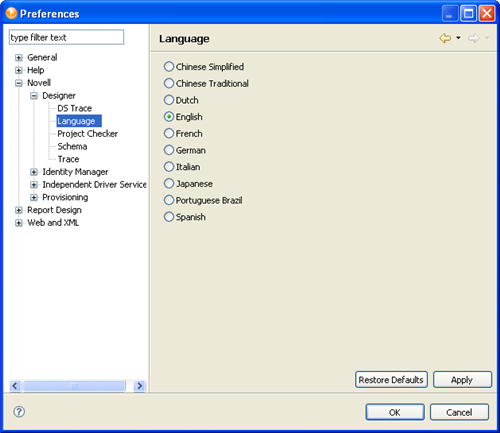
Task: Click the Cancel button
Action: pyautogui.click(x=459, y=412)
